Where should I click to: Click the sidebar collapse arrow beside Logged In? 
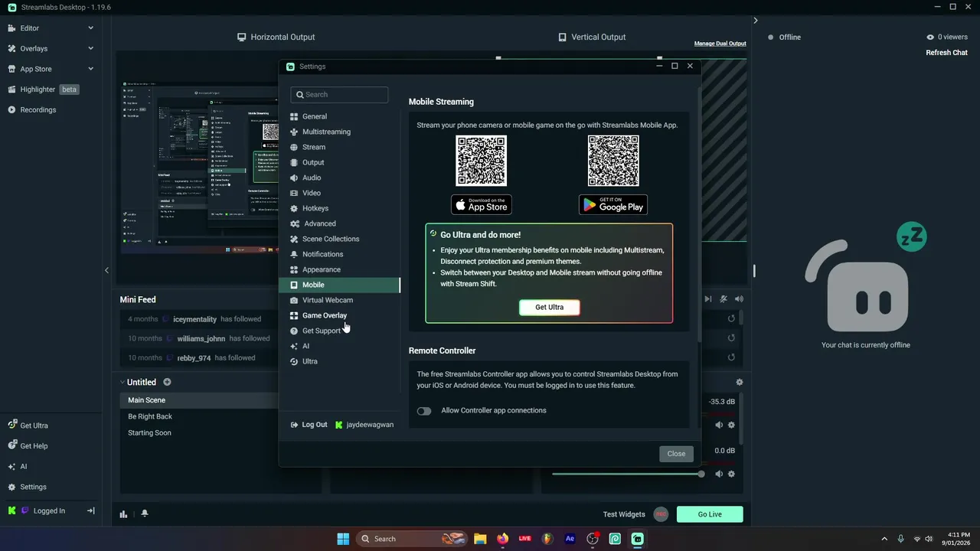pos(90,510)
